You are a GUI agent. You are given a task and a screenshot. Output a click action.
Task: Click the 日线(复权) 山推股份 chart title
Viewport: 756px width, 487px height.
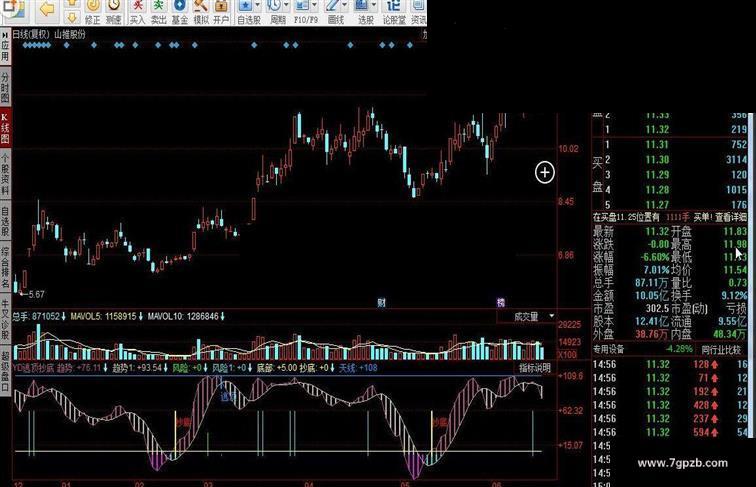point(49,34)
